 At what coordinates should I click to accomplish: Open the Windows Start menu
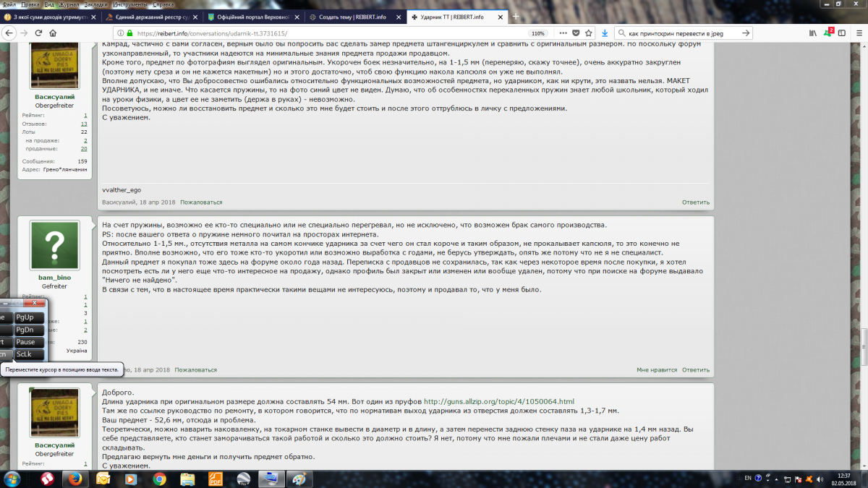pos(13,479)
